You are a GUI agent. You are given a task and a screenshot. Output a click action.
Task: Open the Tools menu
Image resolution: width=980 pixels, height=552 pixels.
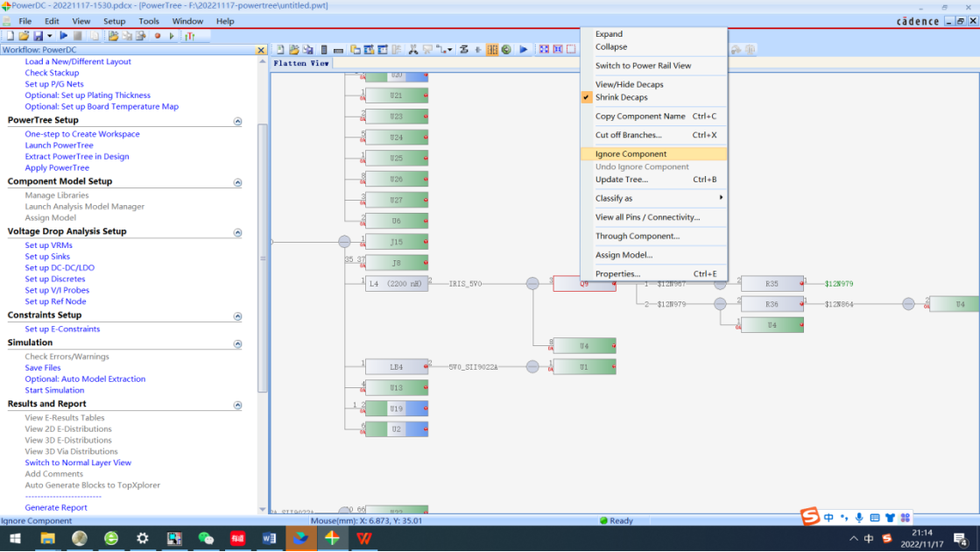pos(149,21)
